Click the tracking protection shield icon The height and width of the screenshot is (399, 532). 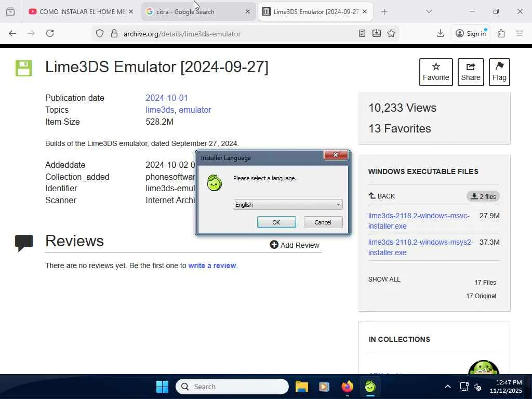point(100,34)
